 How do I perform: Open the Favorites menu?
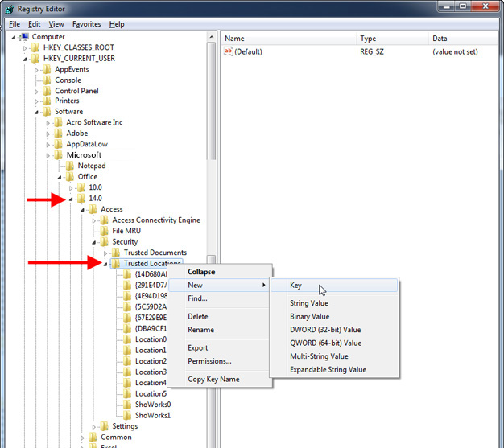pyautogui.click(x=87, y=24)
